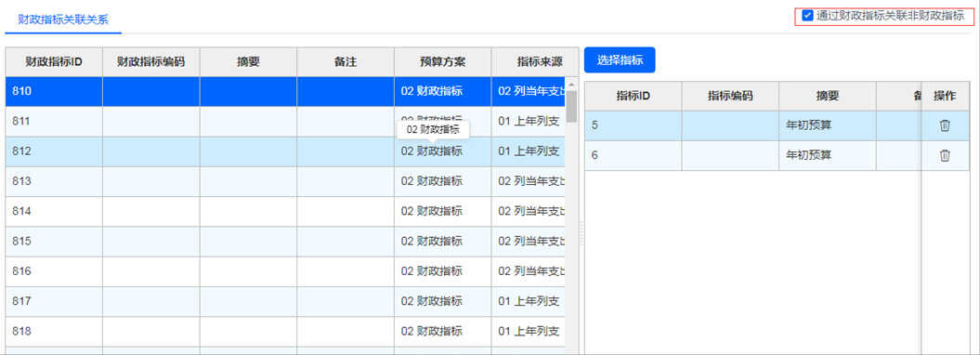Click 指标ID cell showing 6
This screenshot has width=980, height=355.
point(634,155)
